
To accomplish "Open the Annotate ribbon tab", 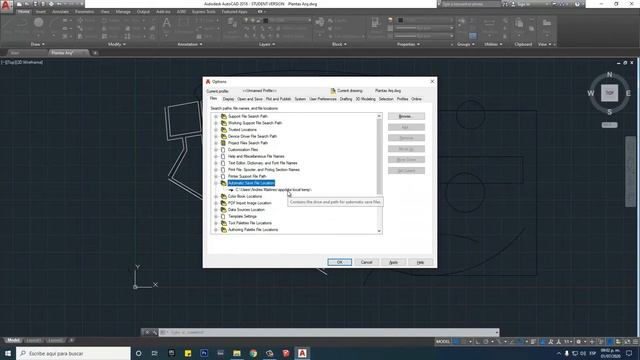I will pos(60,12).
